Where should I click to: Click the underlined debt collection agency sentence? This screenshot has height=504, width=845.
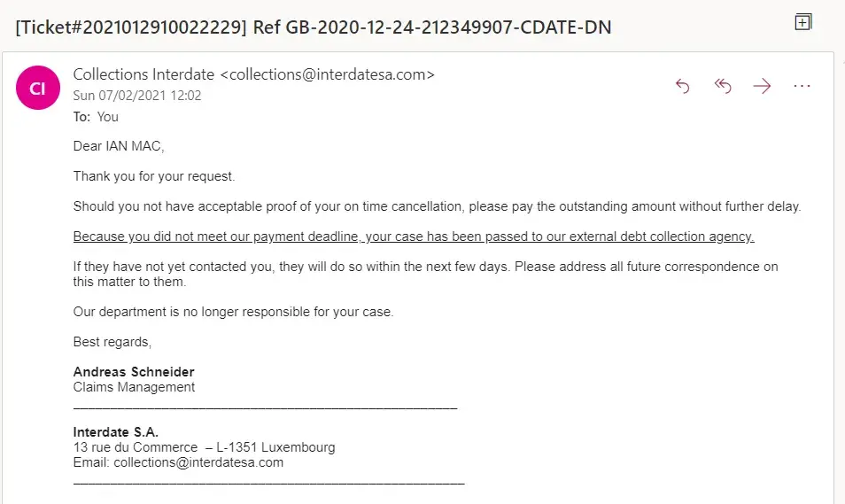point(413,236)
